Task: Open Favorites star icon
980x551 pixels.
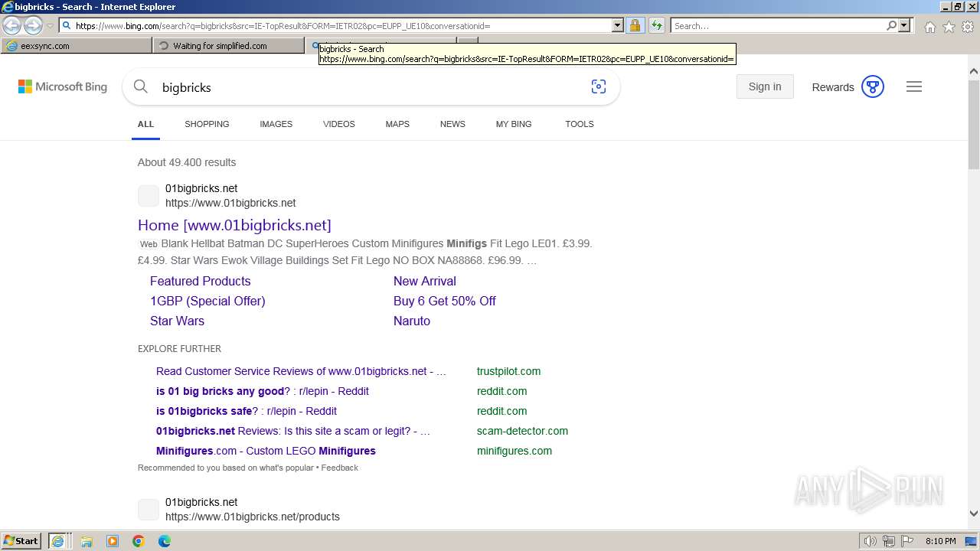Action: 949,27
